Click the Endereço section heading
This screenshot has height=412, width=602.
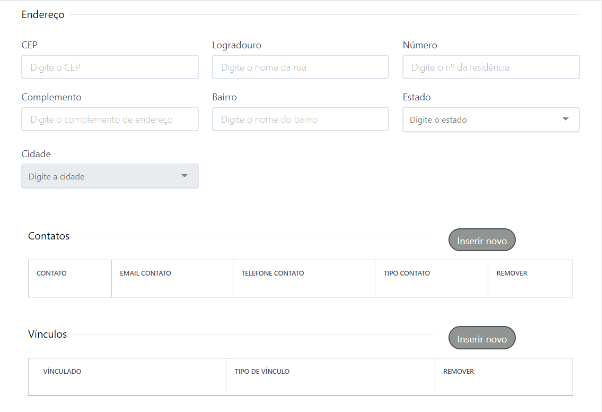click(43, 14)
